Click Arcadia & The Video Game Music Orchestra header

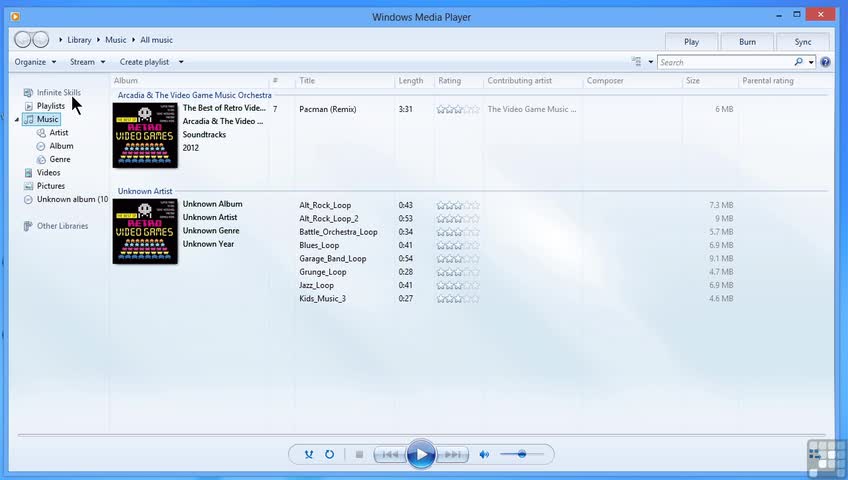(195, 95)
